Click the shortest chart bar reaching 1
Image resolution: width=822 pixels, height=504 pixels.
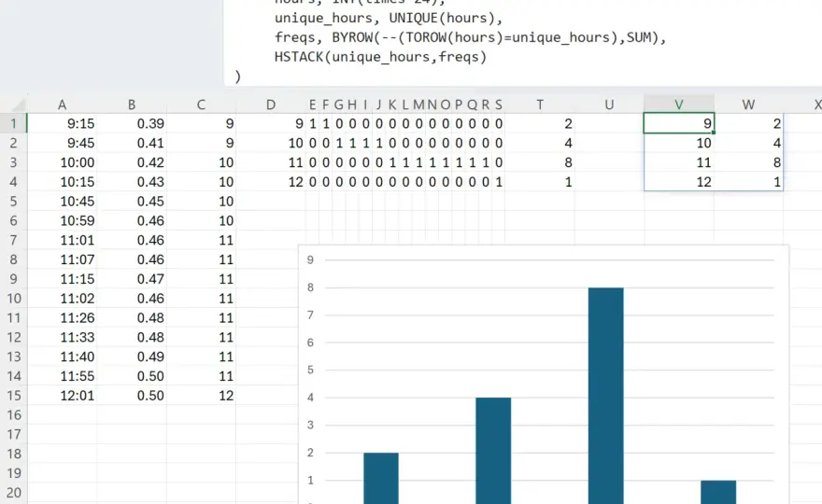point(718,492)
